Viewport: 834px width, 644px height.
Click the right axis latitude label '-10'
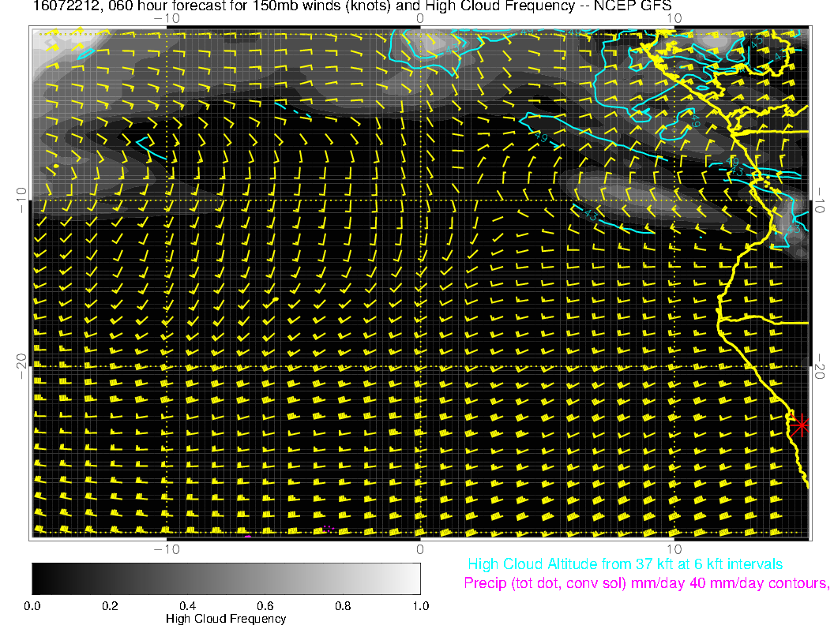(x=819, y=200)
